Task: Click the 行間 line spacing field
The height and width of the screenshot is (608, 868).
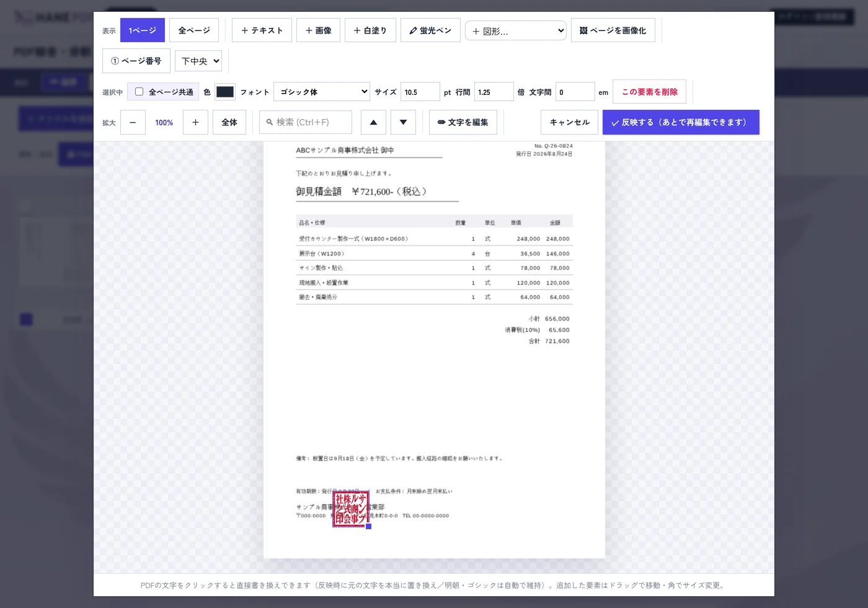Action: point(494,92)
